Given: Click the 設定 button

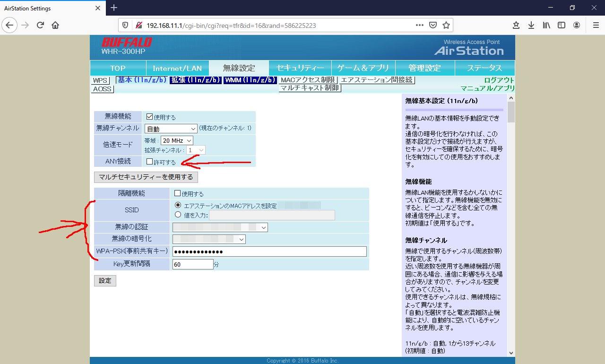Looking at the screenshot, I should (x=105, y=281).
